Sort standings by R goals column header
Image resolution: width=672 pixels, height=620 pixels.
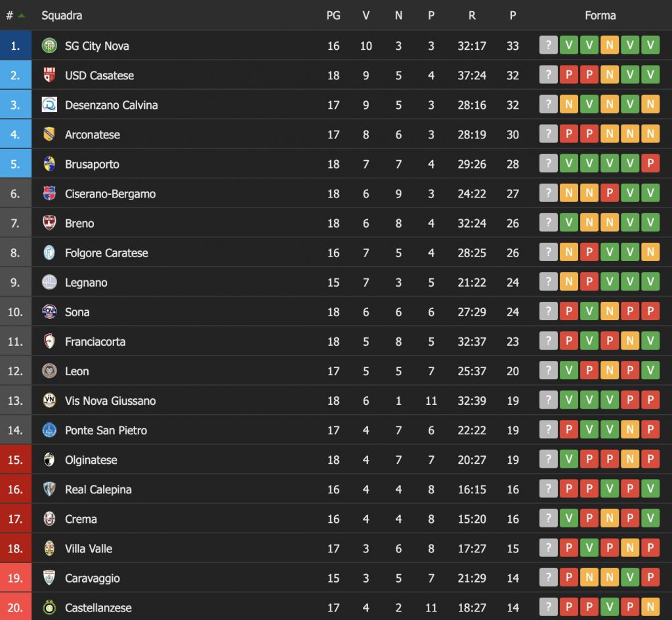471,16
